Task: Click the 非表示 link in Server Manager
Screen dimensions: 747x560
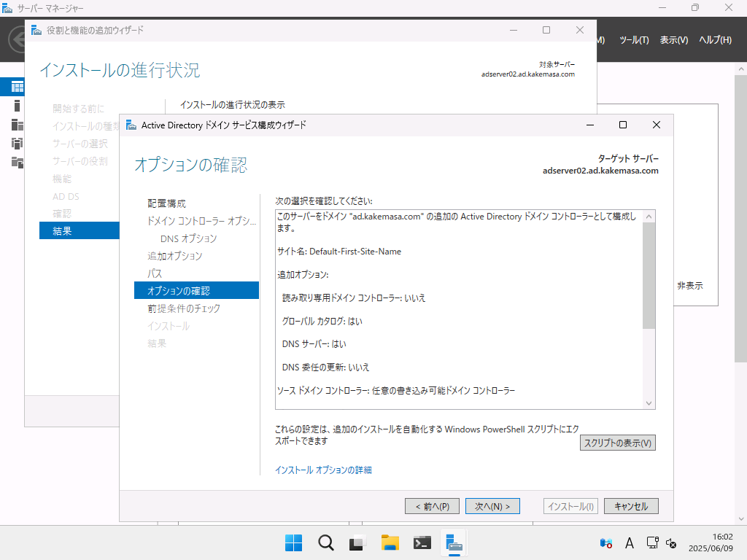Action: (x=690, y=286)
